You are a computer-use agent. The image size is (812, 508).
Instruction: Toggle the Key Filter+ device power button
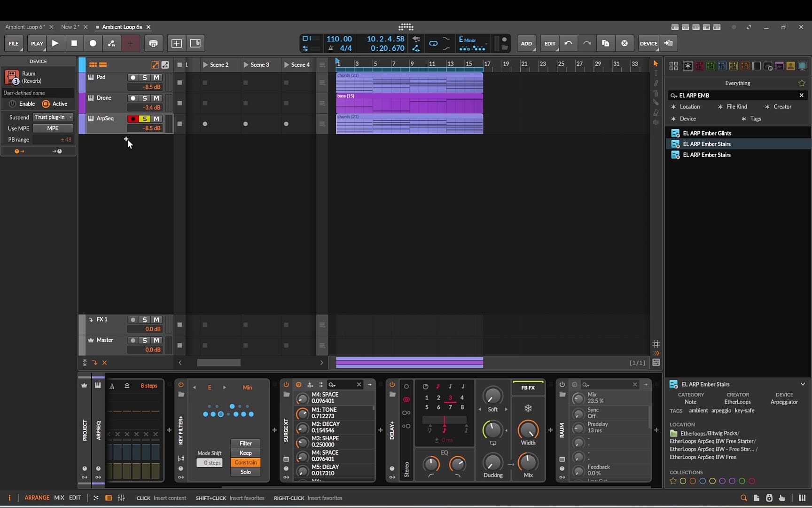(181, 385)
